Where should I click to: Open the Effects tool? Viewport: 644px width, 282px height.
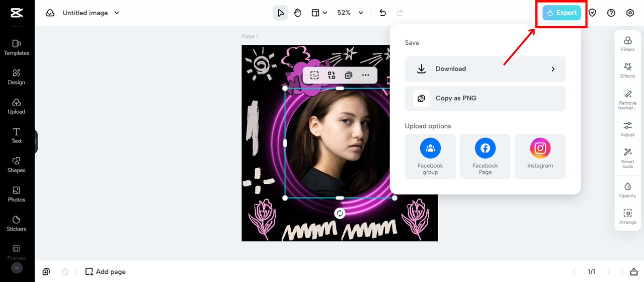point(627,70)
